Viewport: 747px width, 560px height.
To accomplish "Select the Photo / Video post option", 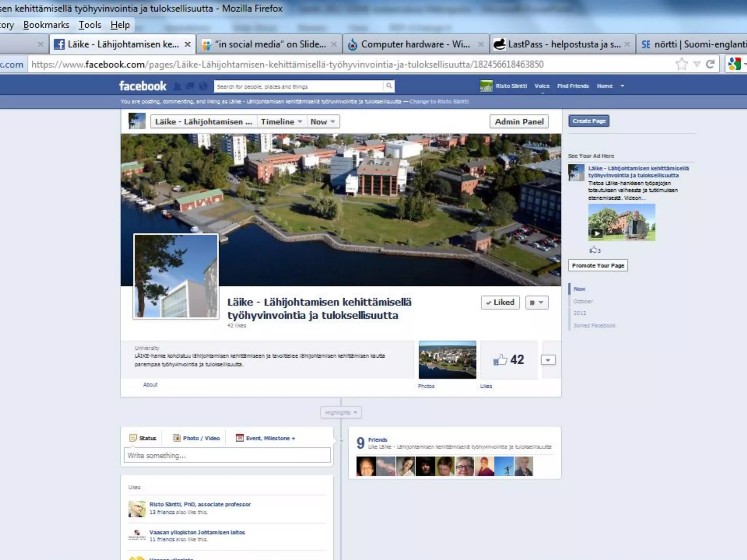I will tap(197, 438).
